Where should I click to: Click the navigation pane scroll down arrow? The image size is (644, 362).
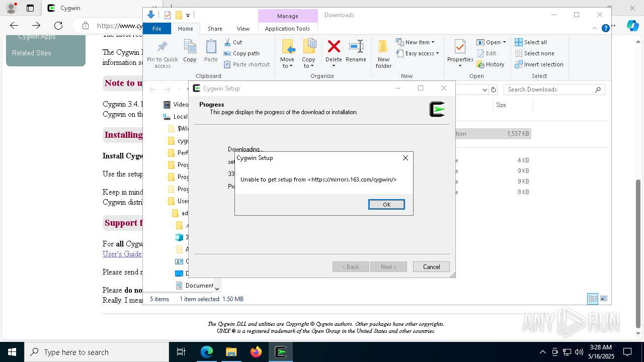click(217, 289)
